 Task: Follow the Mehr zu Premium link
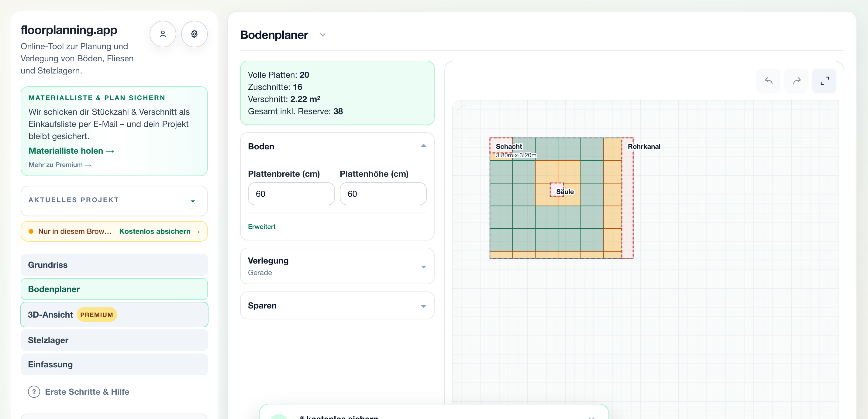pos(60,165)
